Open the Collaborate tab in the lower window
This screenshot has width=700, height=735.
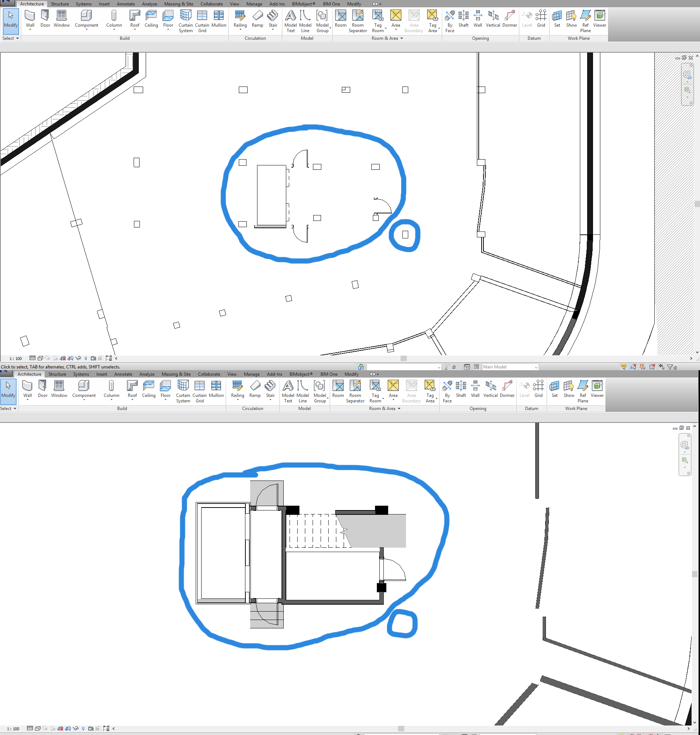tap(209, 374)
